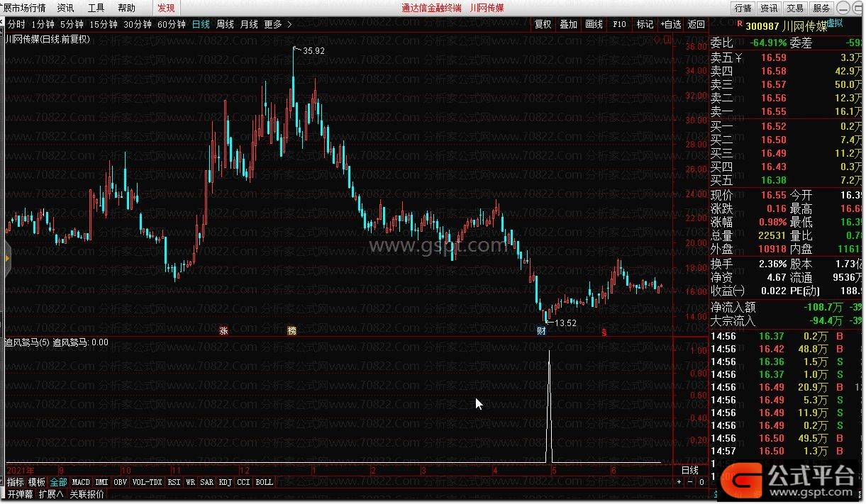
Task: Select the SAR indicator
Action: click(206, 482)
